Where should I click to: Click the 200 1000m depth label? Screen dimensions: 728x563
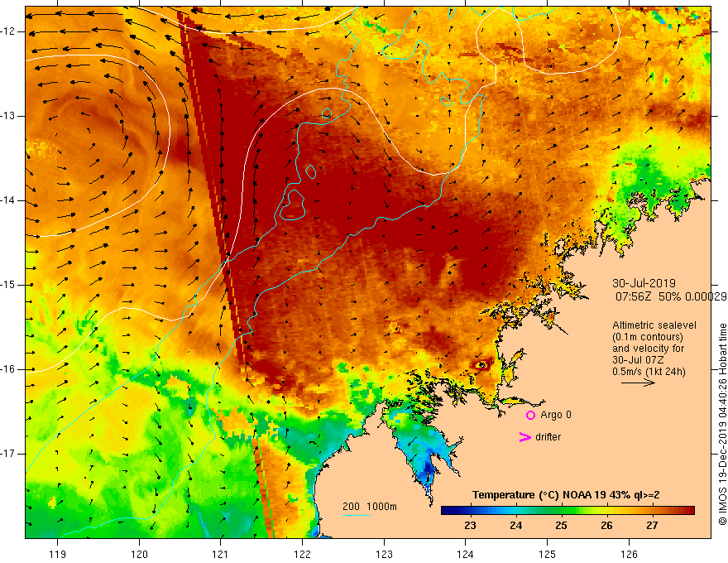pyautogui.click(x=370, y=507)
